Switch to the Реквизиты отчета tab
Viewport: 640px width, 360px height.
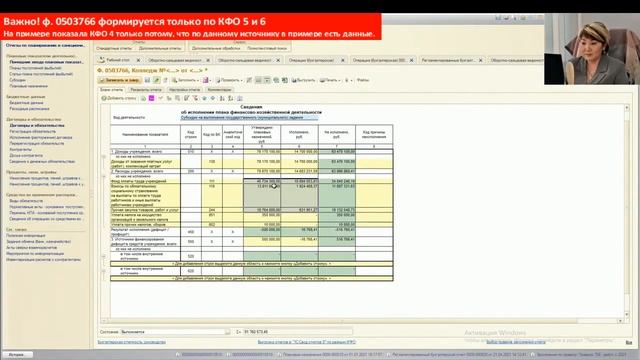point(146,89)
